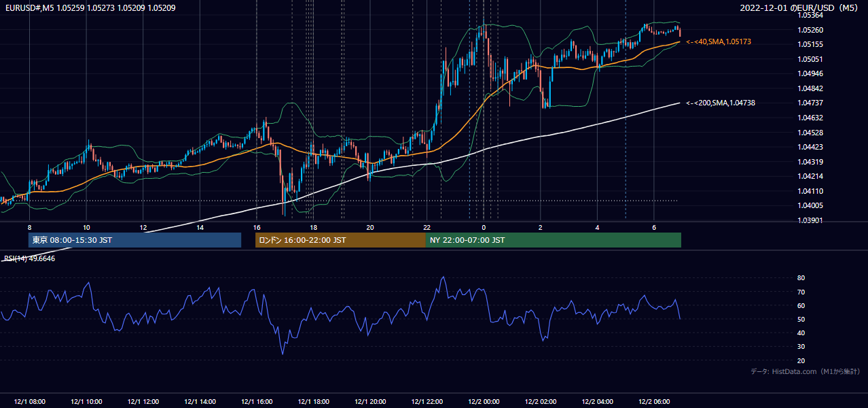
Task: Click hour tick 22 under the price chart
Action: coord(427,227)
